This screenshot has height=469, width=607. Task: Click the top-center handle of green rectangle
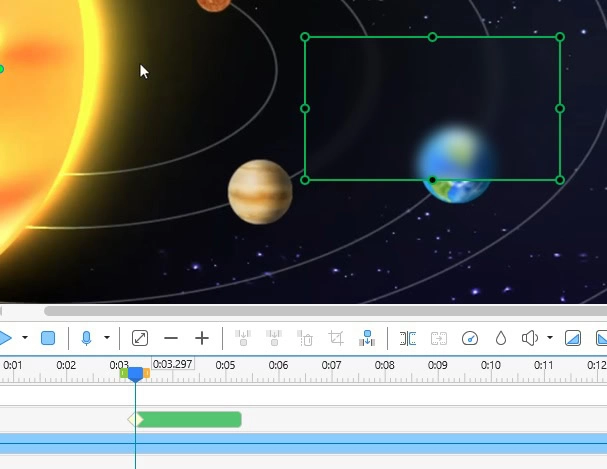coord(432,37)
